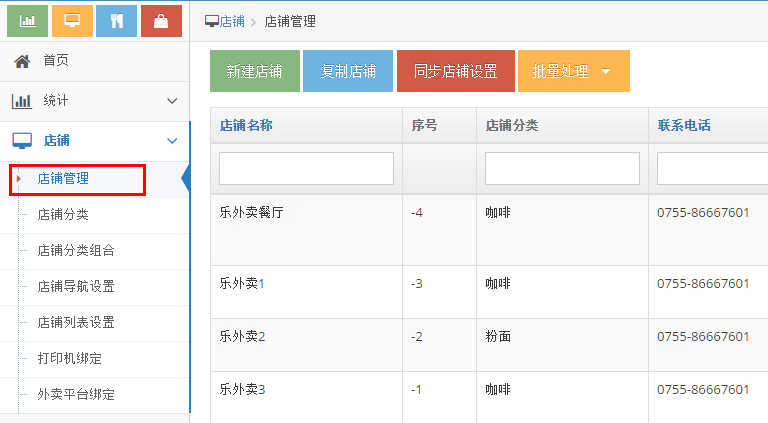This screenshot has height=423, width=768.
Task: Open the 统计 menu section
Action: (x=95, y=101)
